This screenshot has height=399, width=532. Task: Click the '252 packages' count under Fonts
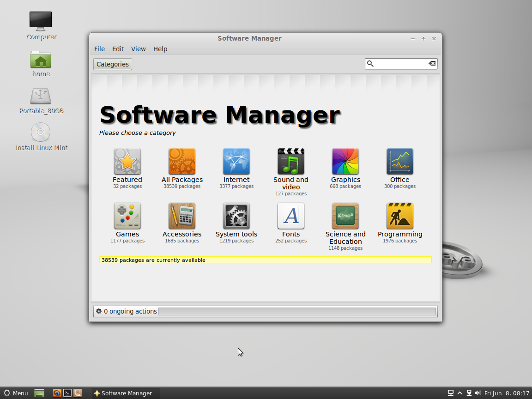click(x=291, y=241)
